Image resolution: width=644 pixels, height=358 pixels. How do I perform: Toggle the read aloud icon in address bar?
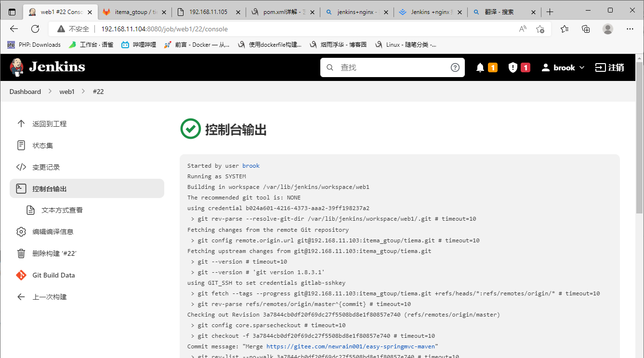tap(523, 29)
